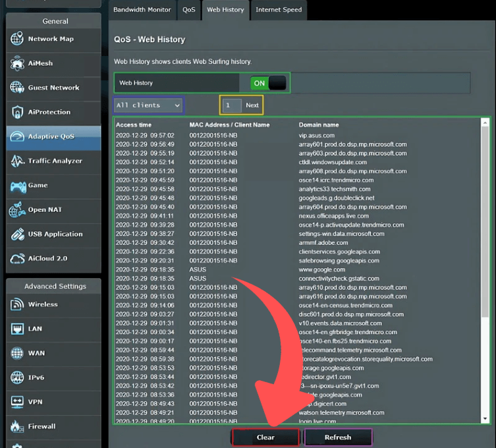Open AiProtection shield lock icon
The height and width of the screenshot is (448, 496).
coord(17,112)
